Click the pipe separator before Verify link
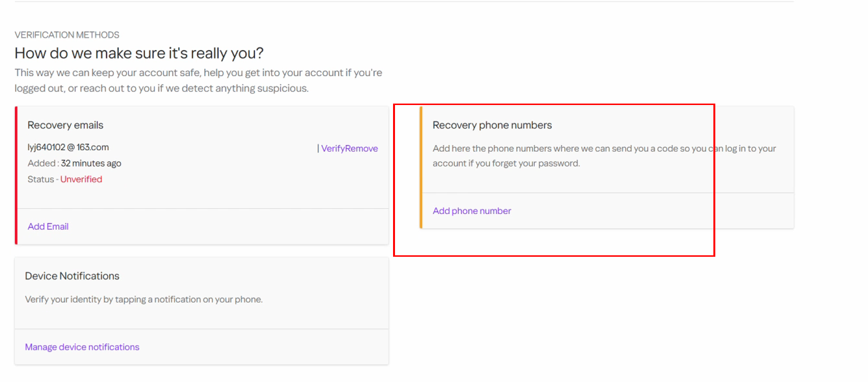Viewport: 868px width, 382px height. (318, 148)
